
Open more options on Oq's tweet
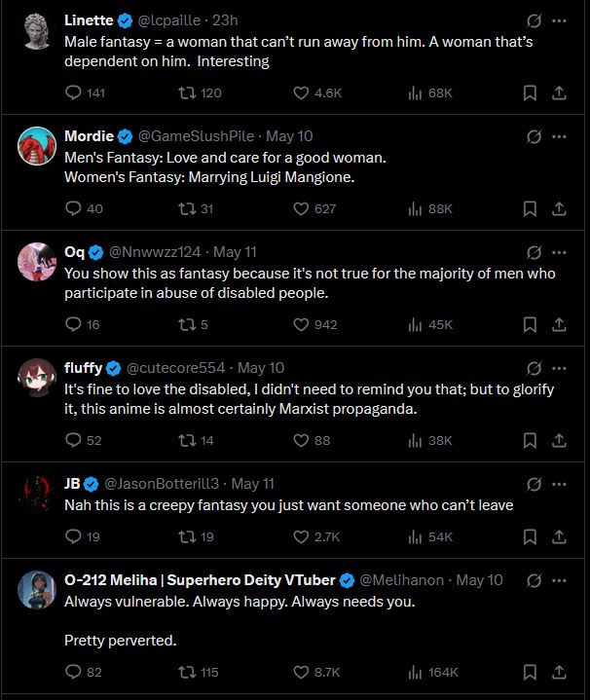tap(559, 251)
